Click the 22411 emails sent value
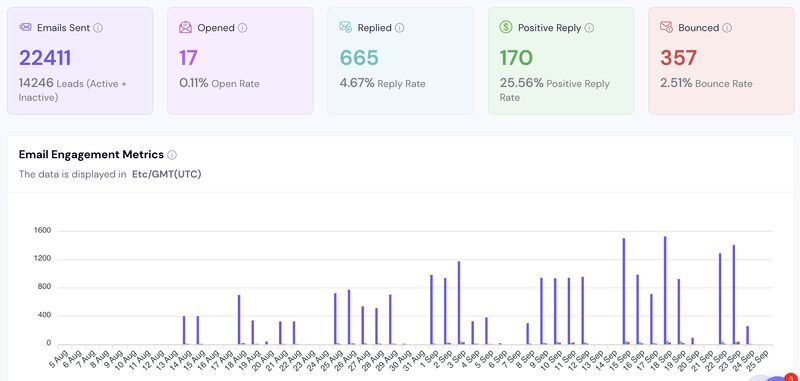 coord(45,58)
